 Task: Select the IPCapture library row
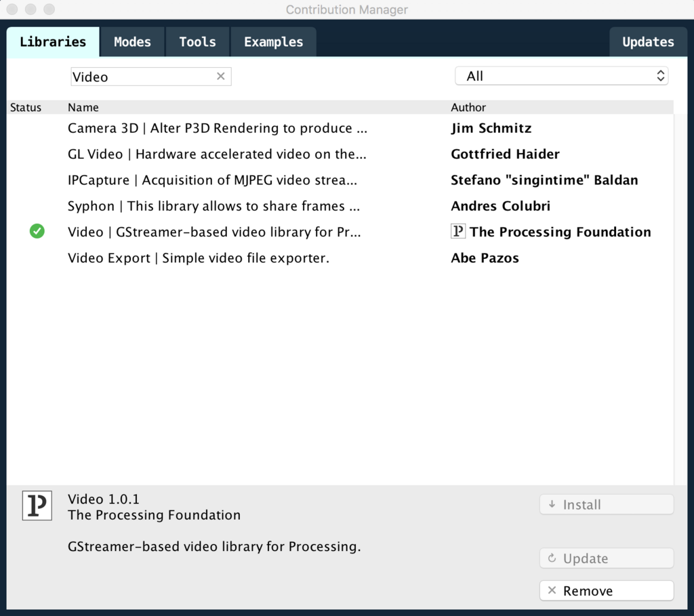340,180
